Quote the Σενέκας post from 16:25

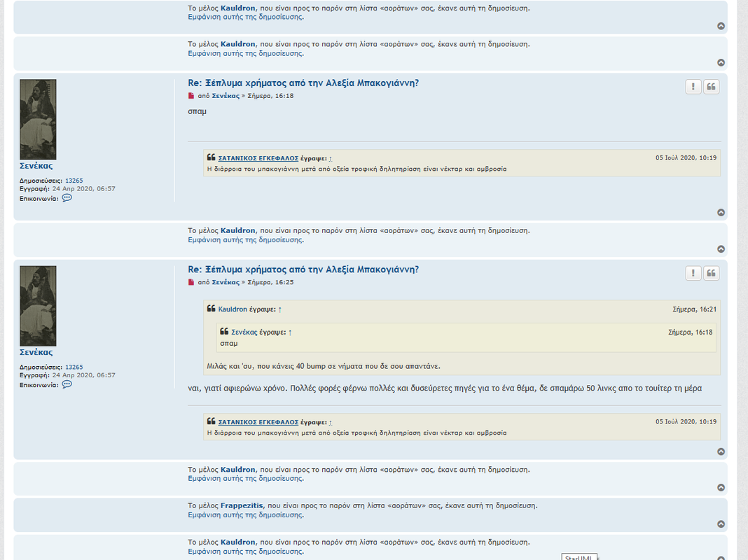click(x=712, y=273)
